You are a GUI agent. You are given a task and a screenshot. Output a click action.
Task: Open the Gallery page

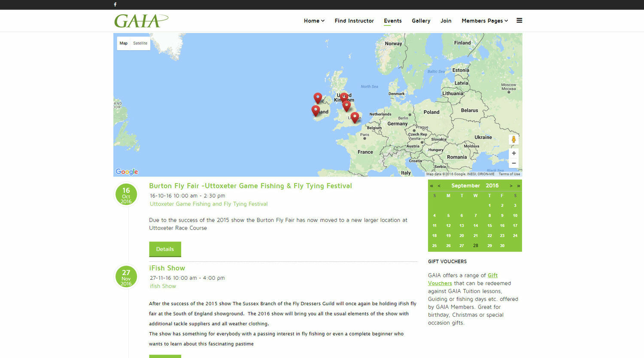click(x=421, y=21)
